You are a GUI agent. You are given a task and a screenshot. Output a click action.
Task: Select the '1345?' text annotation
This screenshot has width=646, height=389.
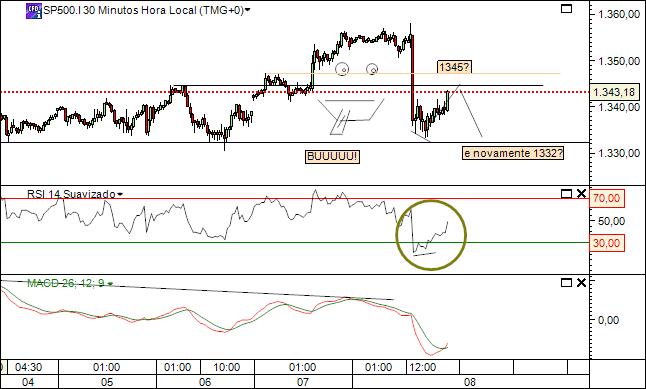(x=454, y=67)
